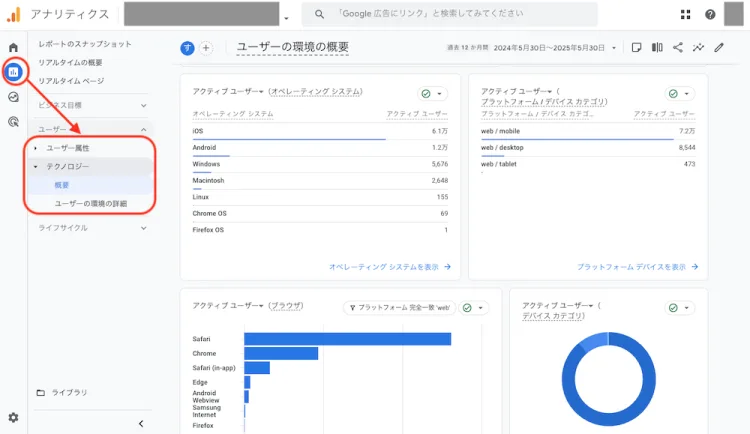The image size is (750, 434).
Task: Click the web / tablet row
Action: click(x=588, y=164)
